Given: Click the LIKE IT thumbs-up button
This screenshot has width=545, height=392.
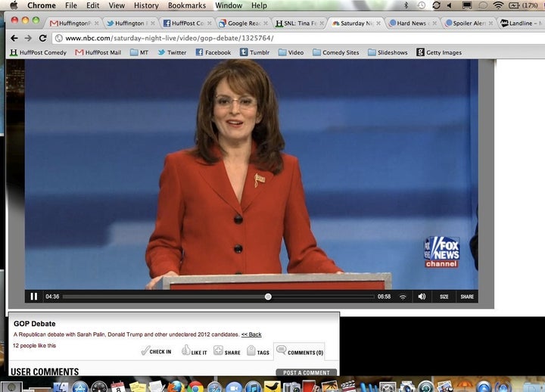Looking at the screenshot, I should (195, 350).
